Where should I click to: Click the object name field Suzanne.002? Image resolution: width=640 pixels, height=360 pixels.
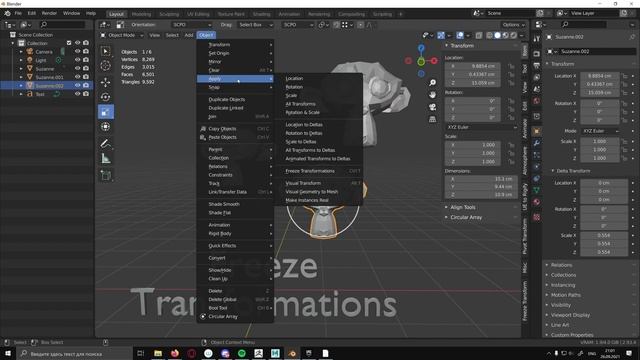pyautogui.click(x=597, y=51)
